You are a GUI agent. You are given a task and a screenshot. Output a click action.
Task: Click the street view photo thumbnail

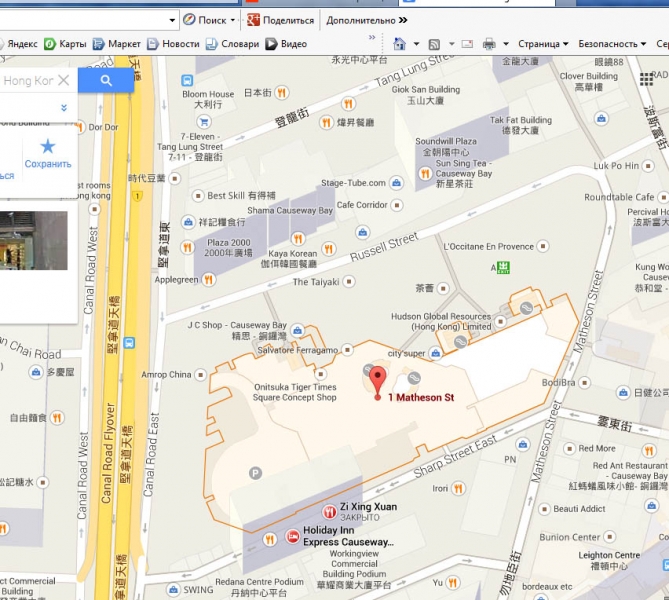[x=33, y=240]
